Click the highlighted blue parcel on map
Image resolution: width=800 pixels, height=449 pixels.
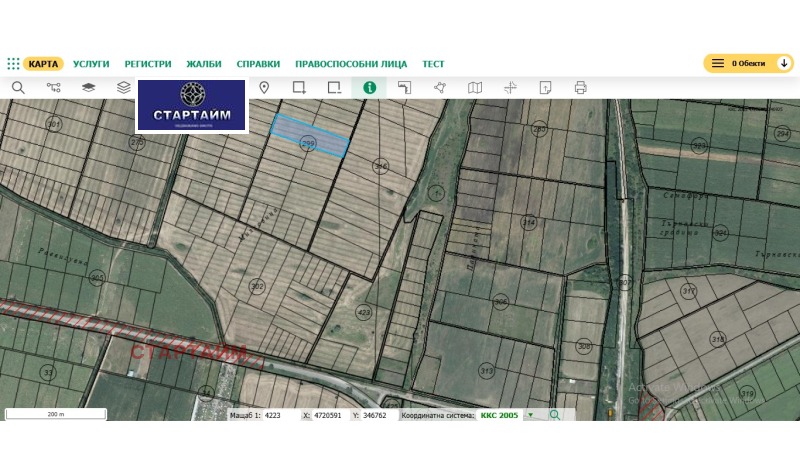click(310, 136)
